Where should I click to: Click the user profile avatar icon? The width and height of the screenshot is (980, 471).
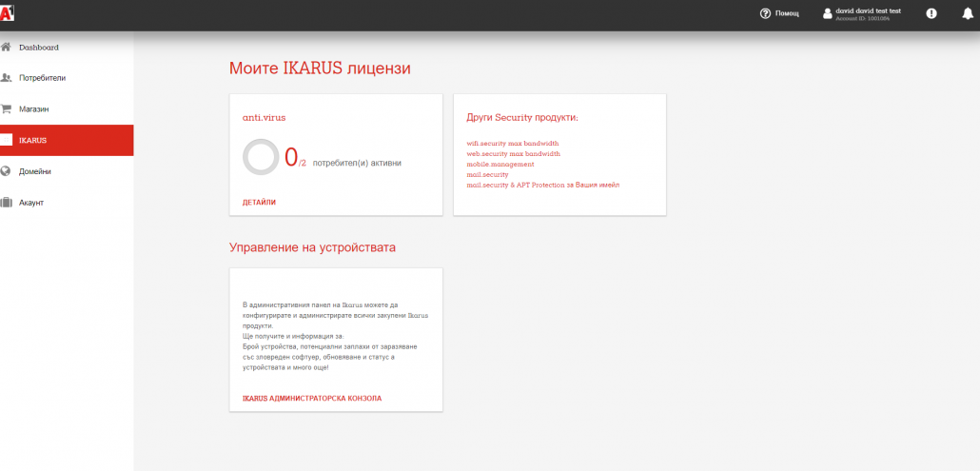(827, 13)
